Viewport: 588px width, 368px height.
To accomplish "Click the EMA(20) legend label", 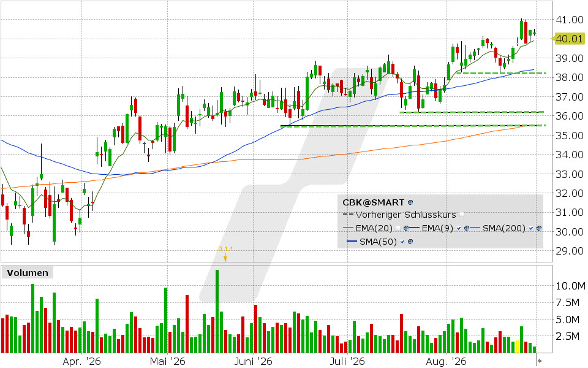I will pyautogui.click(x=374, y=228).
